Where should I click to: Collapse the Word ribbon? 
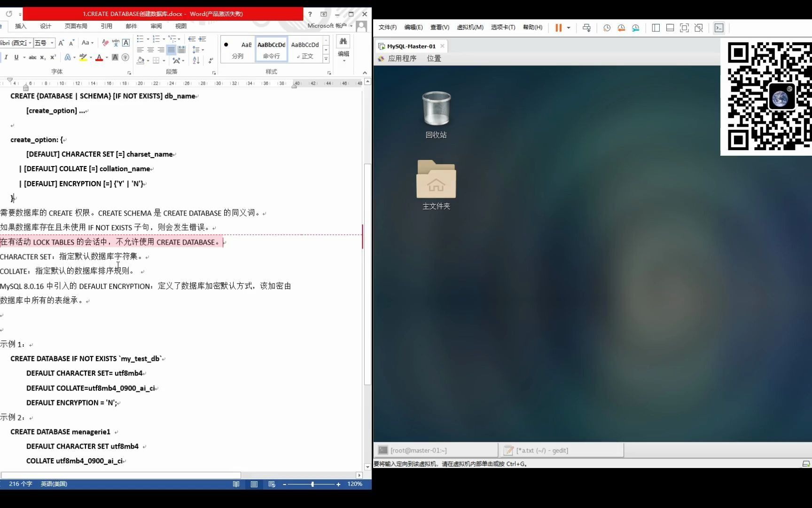[x=365, y=72]
